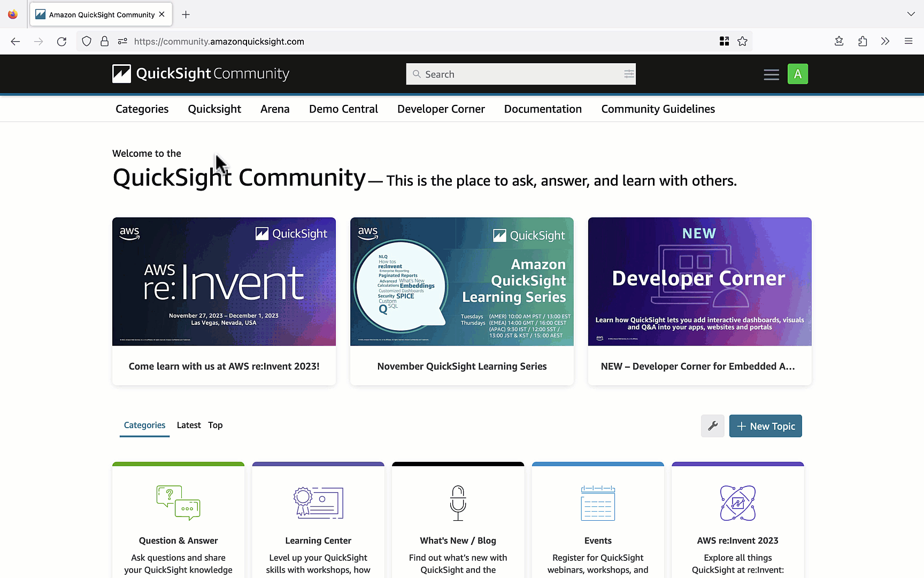
Task: Open the user avatar menu
Action: tap(798, 74)
